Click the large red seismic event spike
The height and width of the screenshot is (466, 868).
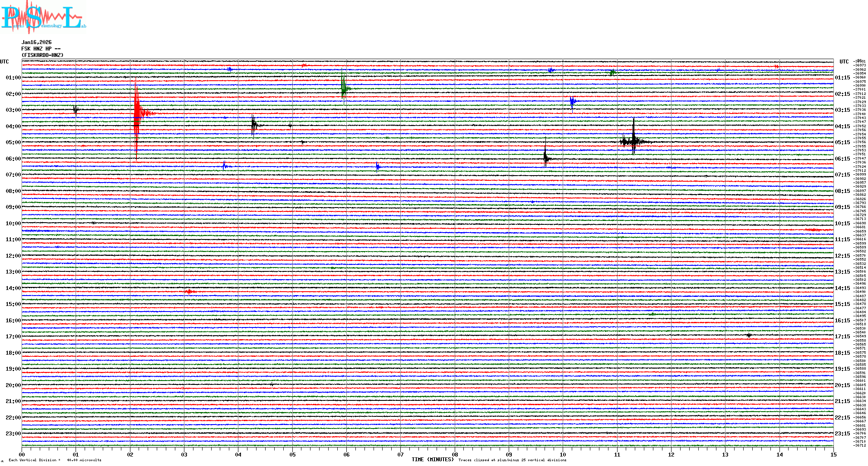[136, 113]
